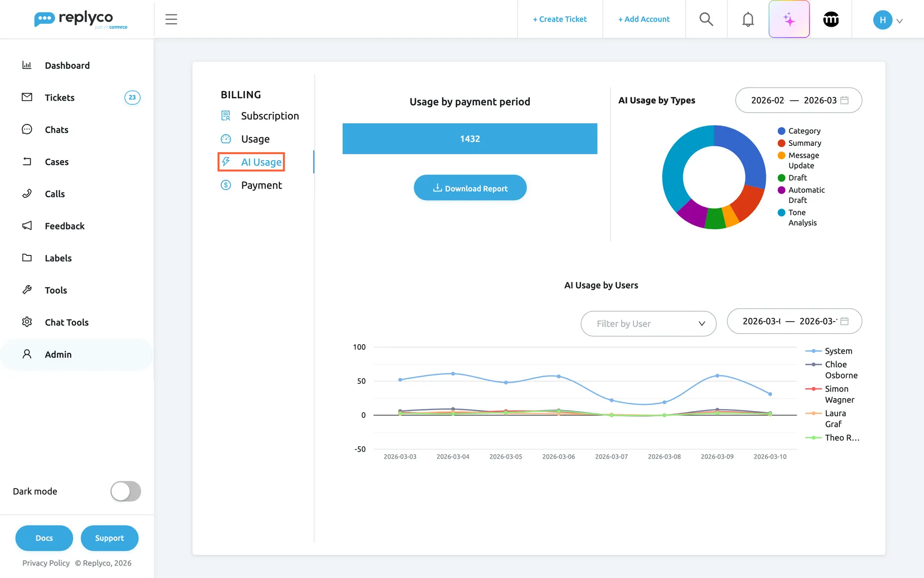Click the Download Report button
The width and height of the screenshot is (924, 578).
coord(470,188)
